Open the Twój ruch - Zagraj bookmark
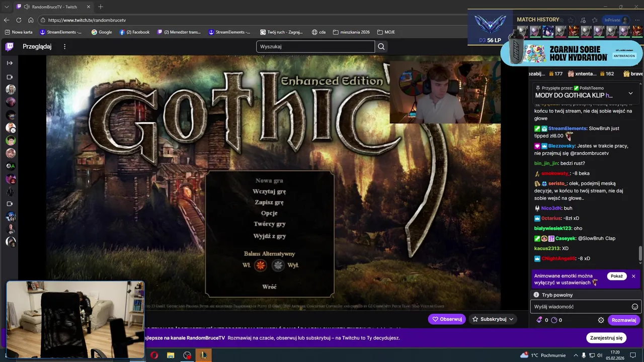The image size is (644, 362). [282, 32]
